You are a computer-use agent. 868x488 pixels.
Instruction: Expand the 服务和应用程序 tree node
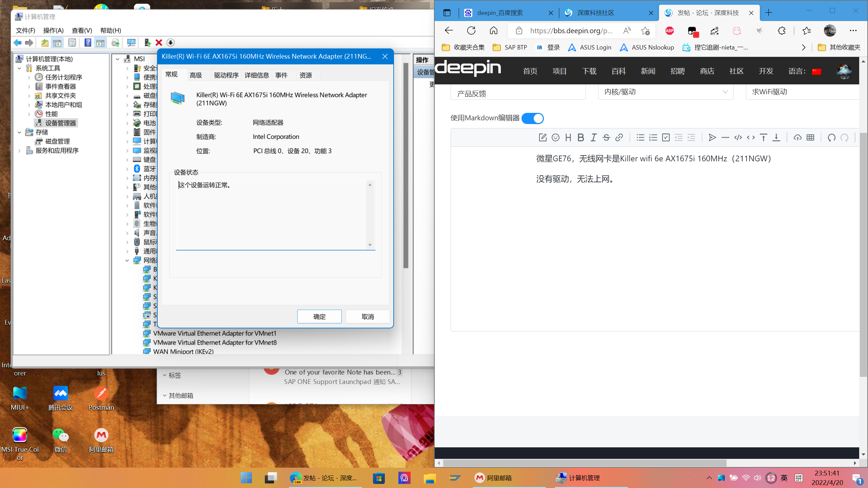pos(20,150)
